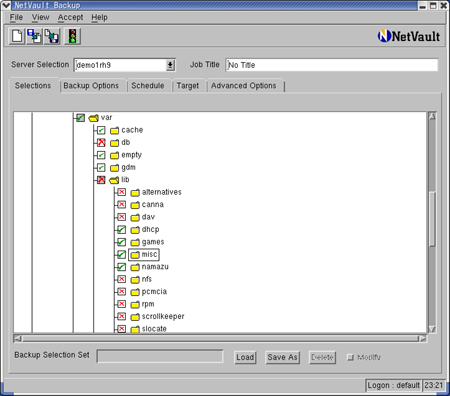Click the Delete button

[x=322, y=357]
